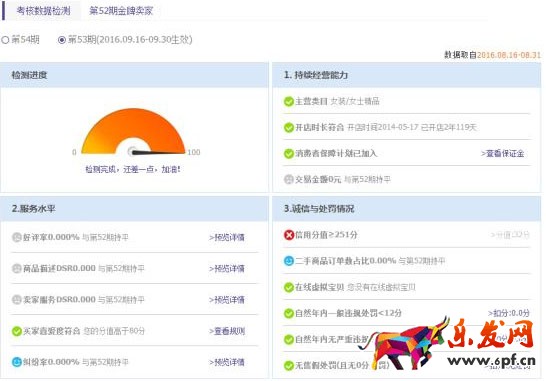The image size is (546, 381).
Task: Click the 检测完成,还差一点,加油! message
Action: [x=133, y=170]
